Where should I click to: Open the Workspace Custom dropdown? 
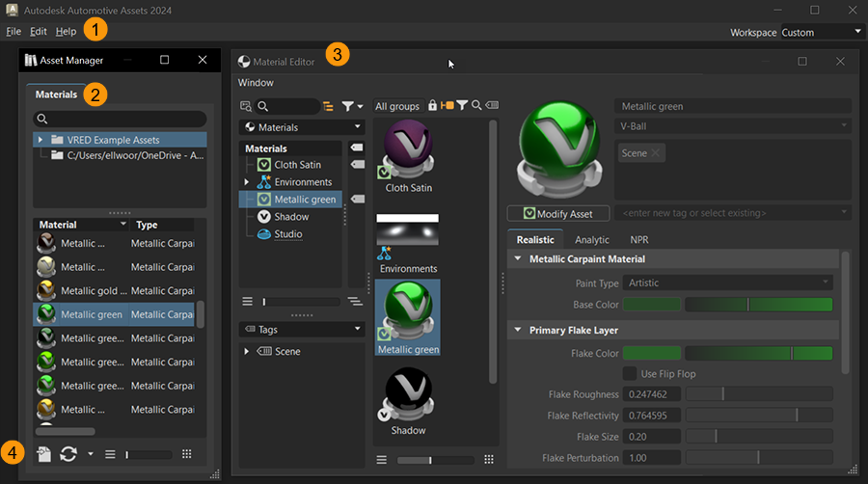click(x=822, y=32)
